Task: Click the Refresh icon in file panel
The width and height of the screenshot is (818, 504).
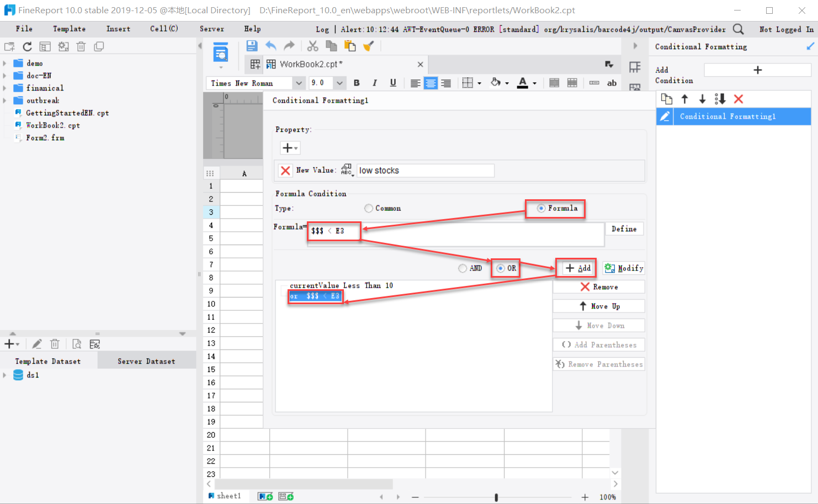Action: pos(27,47)
